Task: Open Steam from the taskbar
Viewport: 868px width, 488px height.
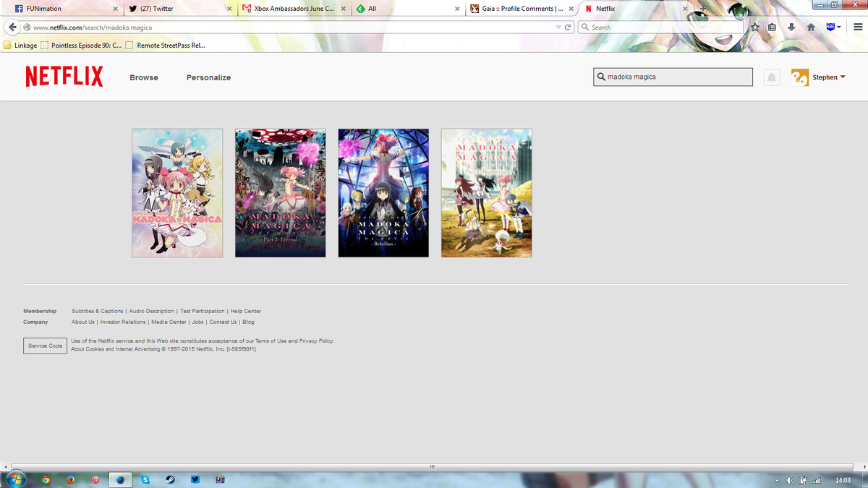Action: click(170, 479)
